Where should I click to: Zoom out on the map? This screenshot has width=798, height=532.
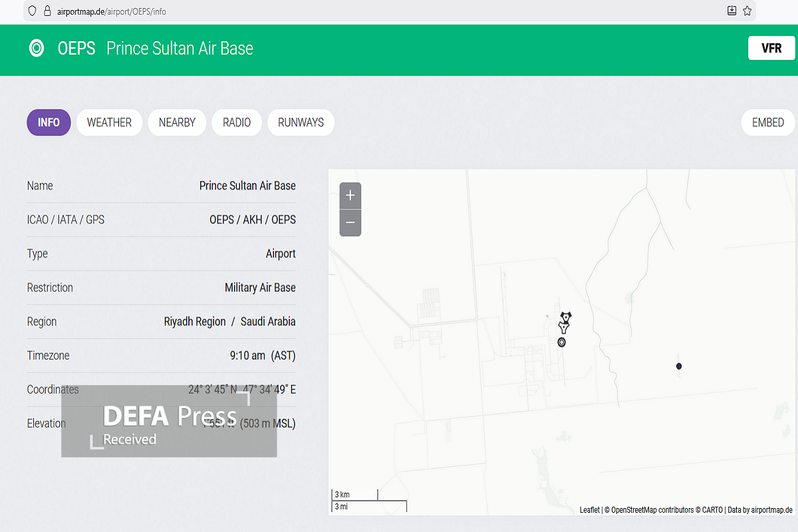point(350,223)
